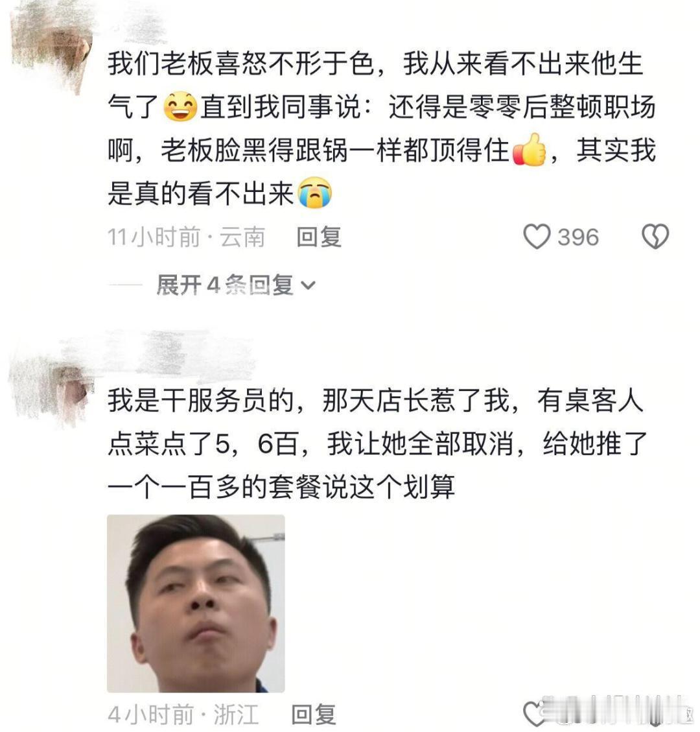Click the chevron arrow beside 展开4条回复
Screen dimensions: 700x732
309,285
